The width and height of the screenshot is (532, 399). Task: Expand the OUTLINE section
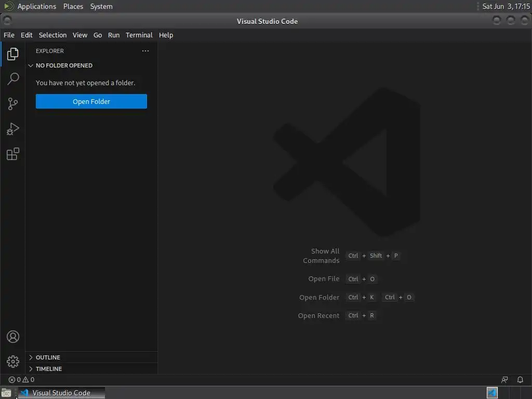pos(91,357)
